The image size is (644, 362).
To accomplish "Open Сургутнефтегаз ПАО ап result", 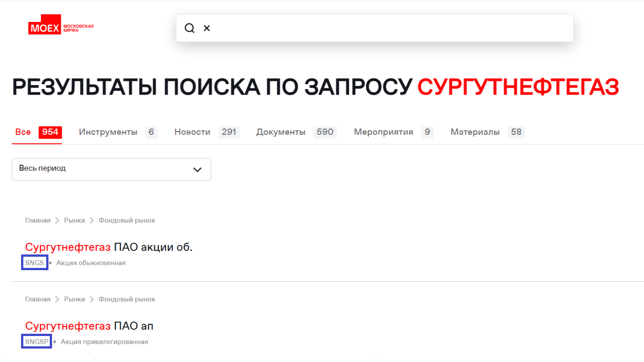I will coord(89,326).
